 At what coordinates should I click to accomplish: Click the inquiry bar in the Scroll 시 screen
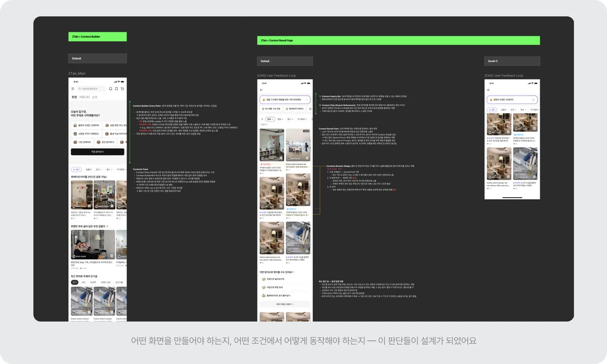pyautogui.click(x=512, y=100)
